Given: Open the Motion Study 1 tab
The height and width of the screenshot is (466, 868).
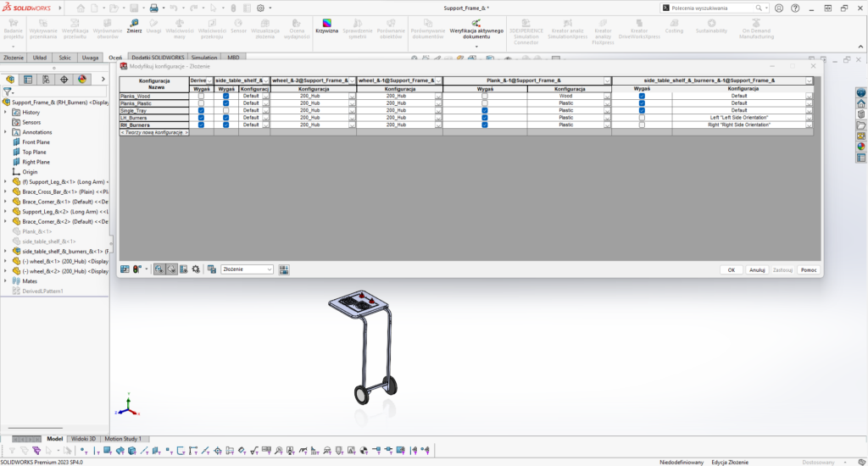Looking at the screenshot, I should point(124,439).
